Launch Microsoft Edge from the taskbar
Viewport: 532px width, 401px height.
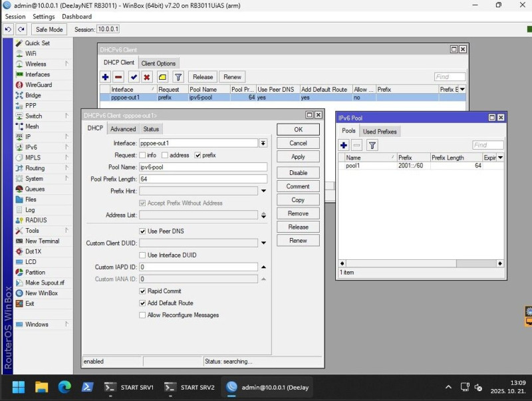[65, 387]
